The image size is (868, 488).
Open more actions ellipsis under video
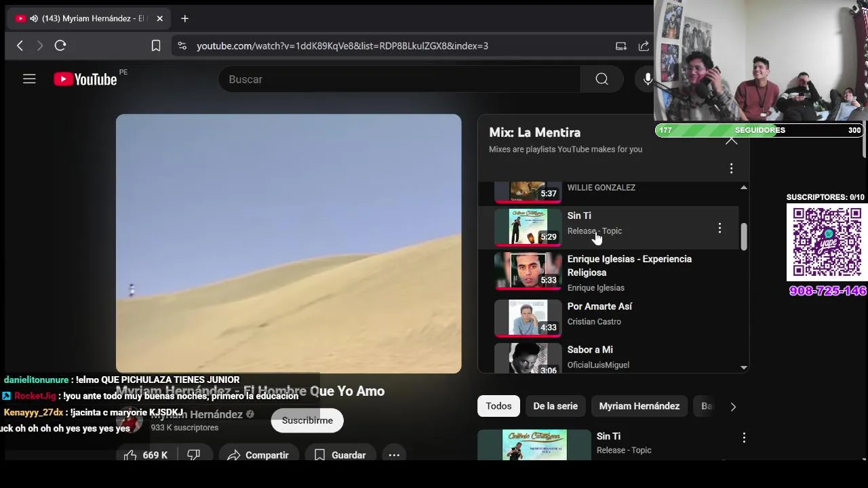394,455
